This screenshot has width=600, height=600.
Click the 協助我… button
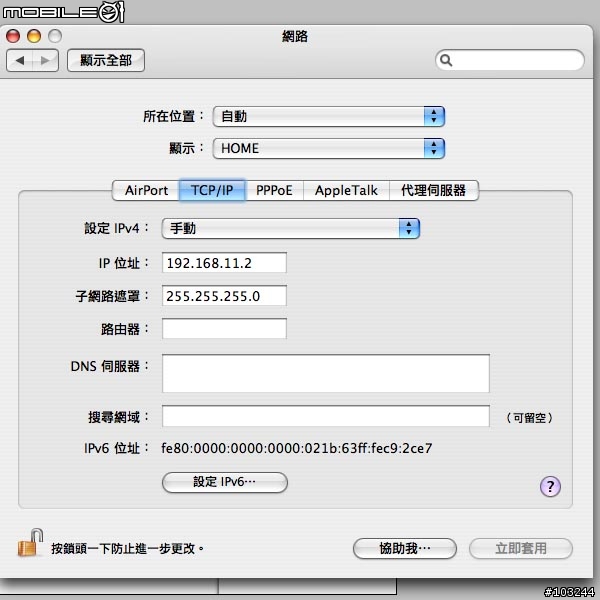coord(404,549)
